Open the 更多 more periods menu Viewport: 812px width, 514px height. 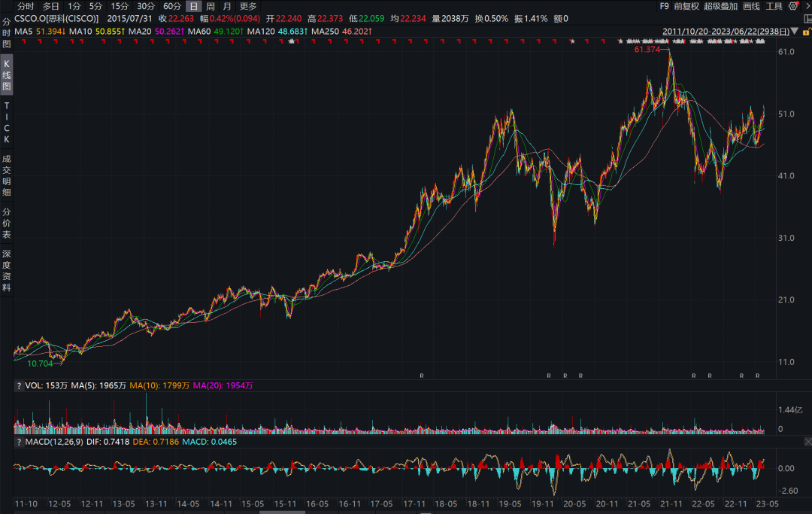tap(248, 6)
